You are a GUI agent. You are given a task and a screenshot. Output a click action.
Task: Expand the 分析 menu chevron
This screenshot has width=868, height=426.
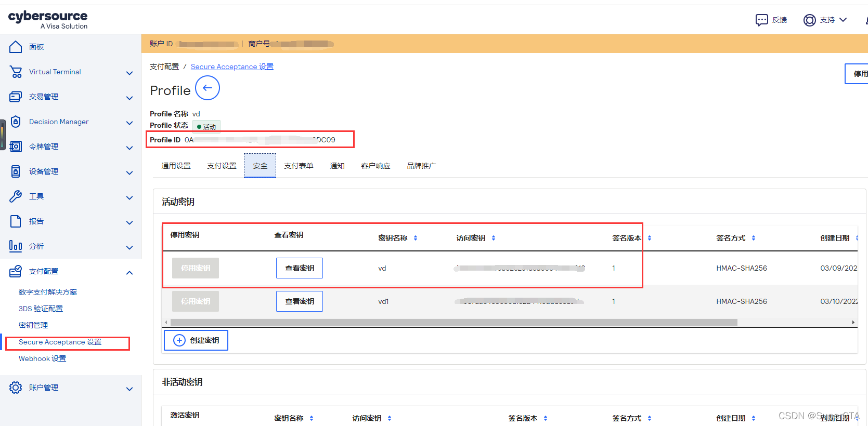(x=129, y=248)
